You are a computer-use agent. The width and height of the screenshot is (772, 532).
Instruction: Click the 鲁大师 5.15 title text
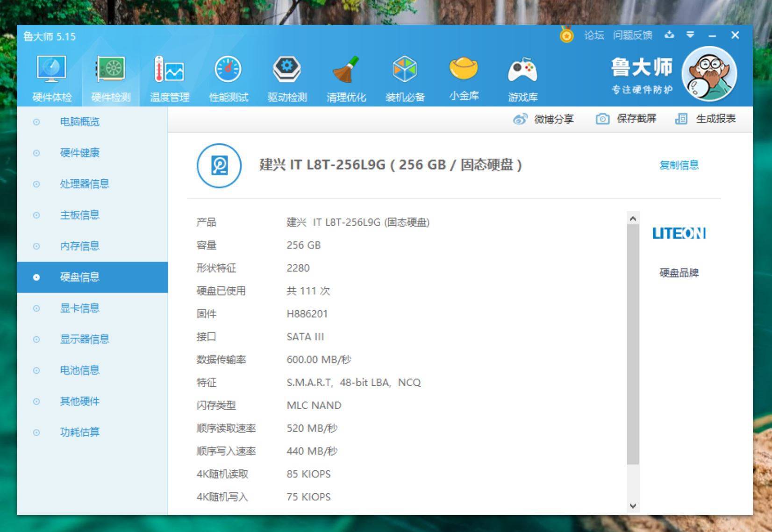50,36
